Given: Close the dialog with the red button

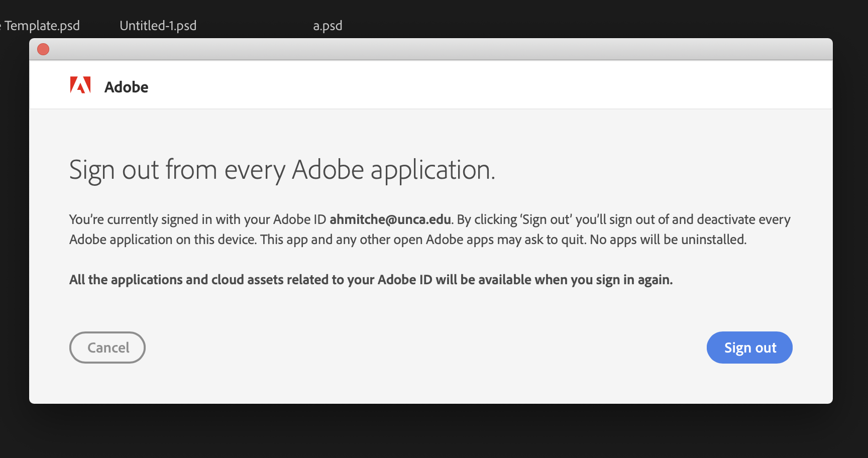Looking at the screenshot, I should pyautogui.click(x=43, y=49).
